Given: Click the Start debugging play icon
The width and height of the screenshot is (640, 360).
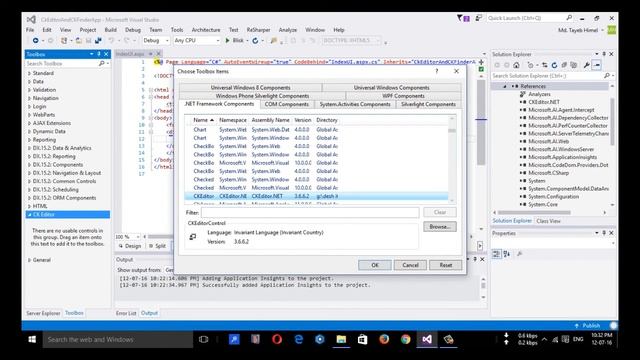Looking at the screenshot, I should pos(228,40).
